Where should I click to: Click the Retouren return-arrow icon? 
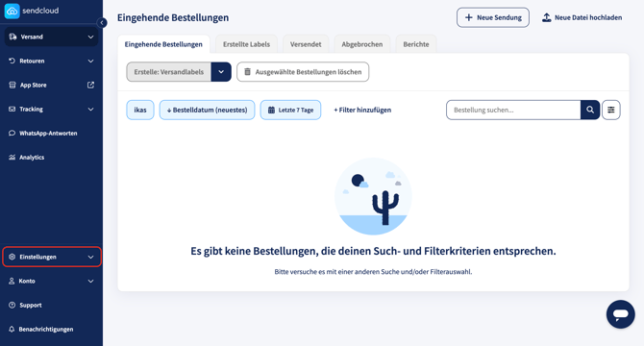[12, 61]
